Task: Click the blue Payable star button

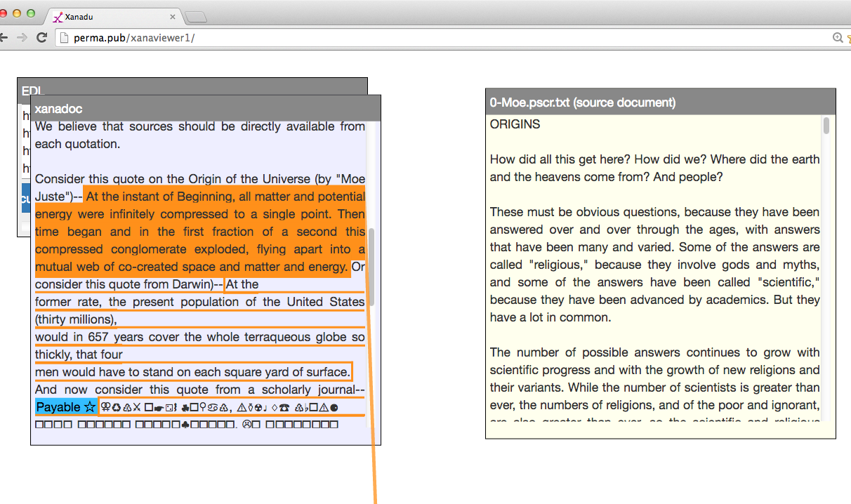Action: (x=66, y=407)
